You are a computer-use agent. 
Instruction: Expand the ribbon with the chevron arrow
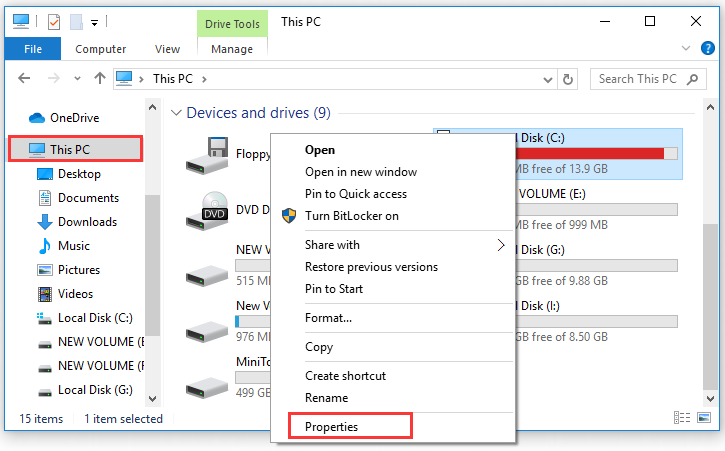tap(686, 48)
